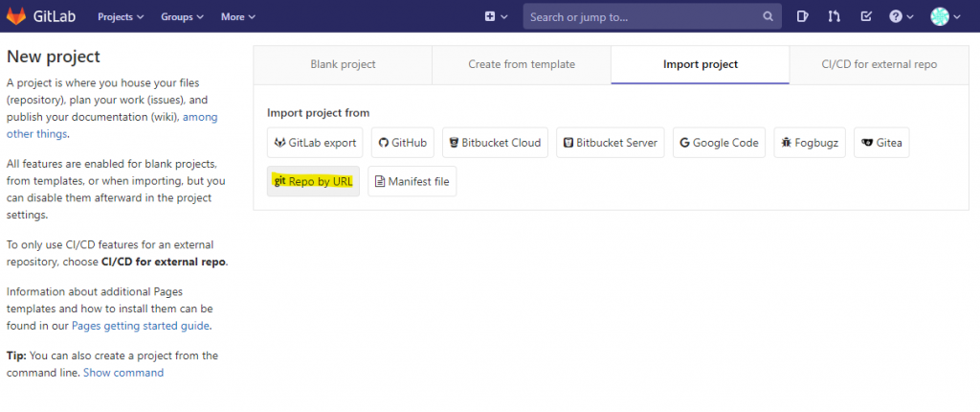Import project from Gitea
Image resolution: width=980 pixels, height=412 pixels.
[x=881, y=143]
